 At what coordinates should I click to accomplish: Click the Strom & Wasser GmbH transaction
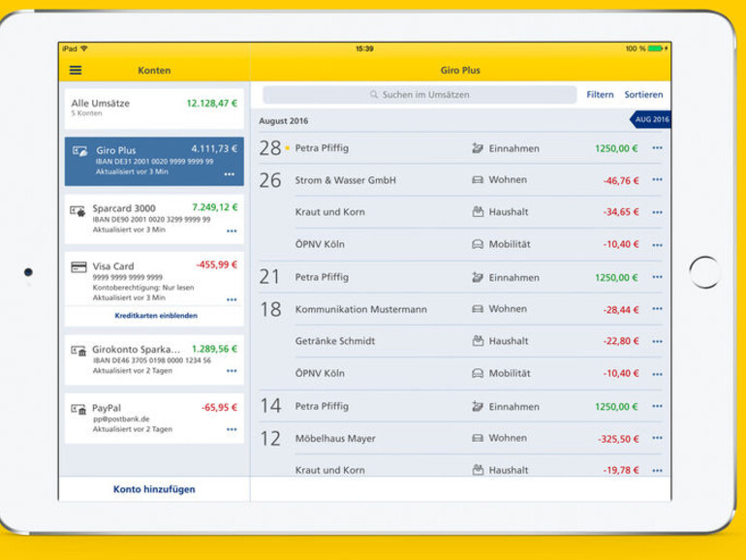(459, 180)
